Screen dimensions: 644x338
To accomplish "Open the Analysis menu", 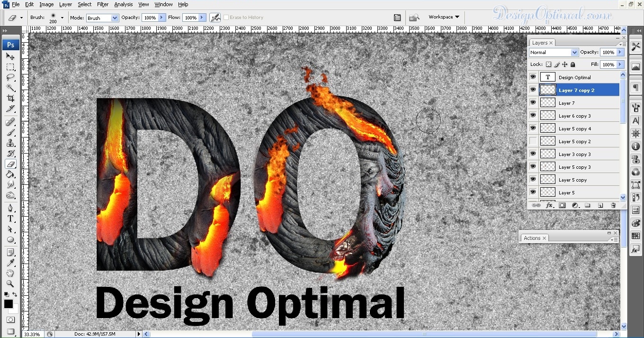I will (124, 4).
